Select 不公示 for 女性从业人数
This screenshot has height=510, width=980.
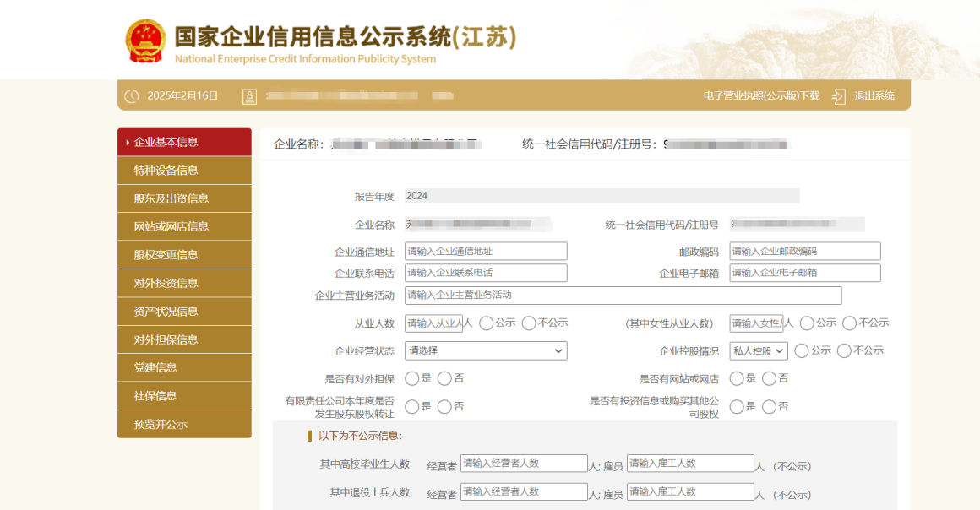point(849,323)
